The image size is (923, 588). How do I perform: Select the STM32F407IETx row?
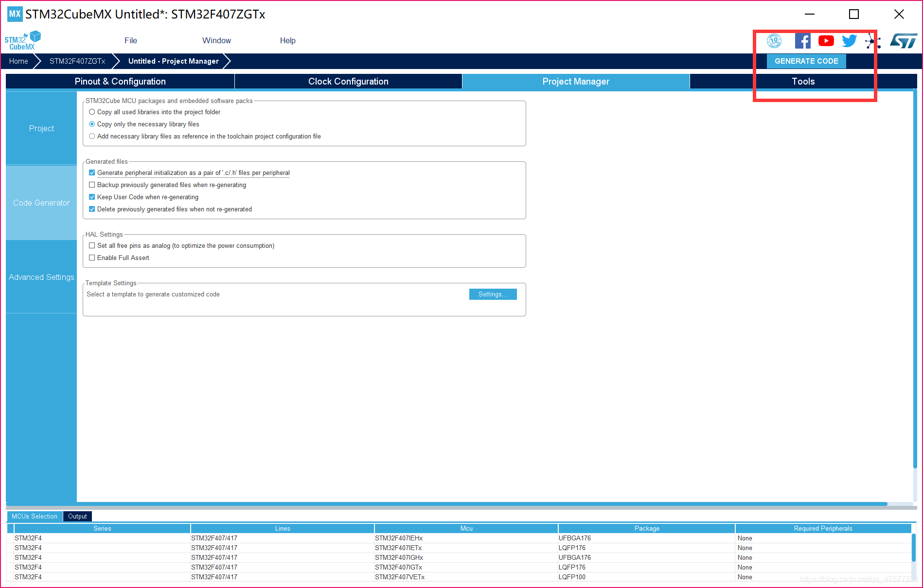459,548
